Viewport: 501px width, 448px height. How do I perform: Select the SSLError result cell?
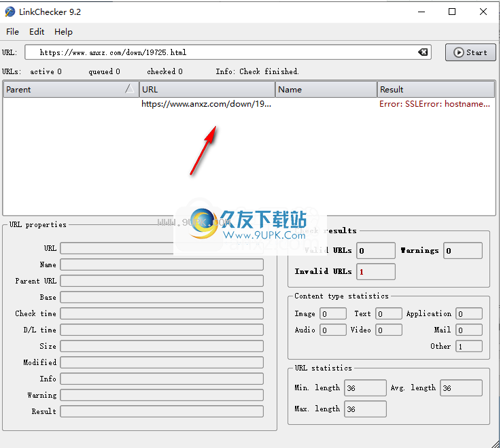pos(434,104)
